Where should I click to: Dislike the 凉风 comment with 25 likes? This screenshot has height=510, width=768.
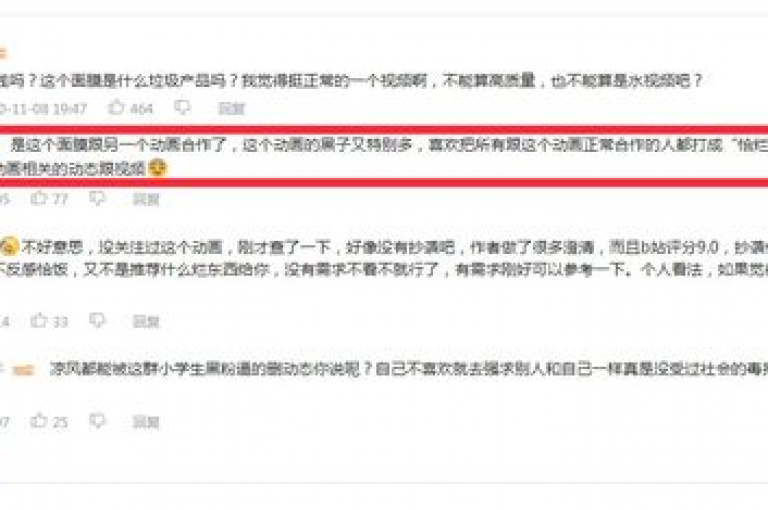[x=97, y=421]
